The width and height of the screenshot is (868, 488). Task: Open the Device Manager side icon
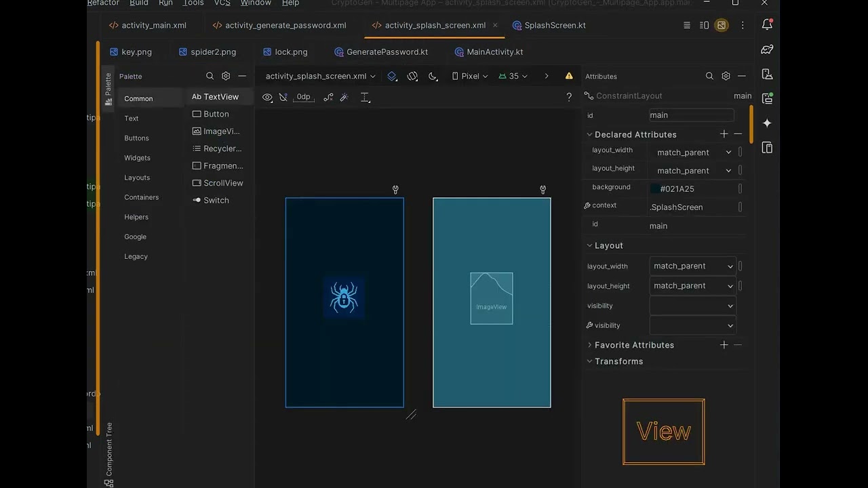click(768, 74)
